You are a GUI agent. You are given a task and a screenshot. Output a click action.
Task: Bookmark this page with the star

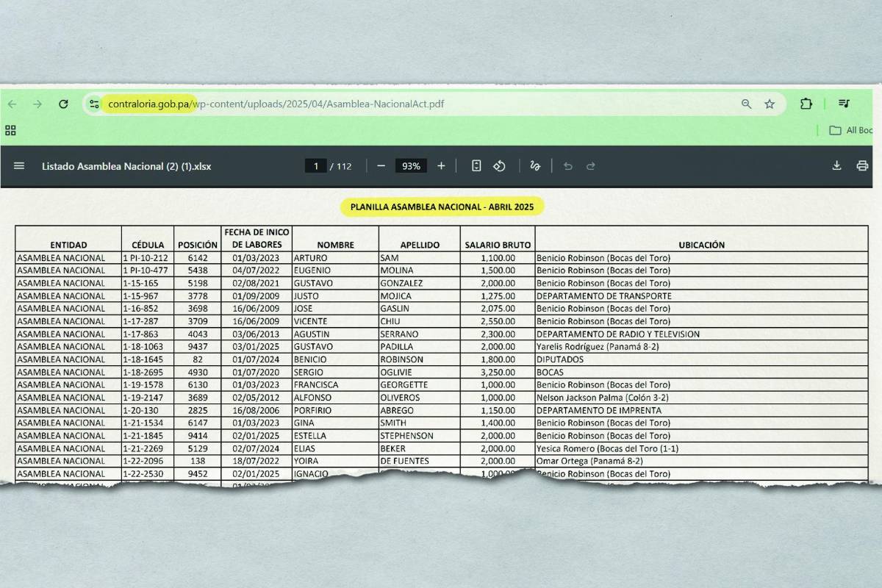click(770, 104)
